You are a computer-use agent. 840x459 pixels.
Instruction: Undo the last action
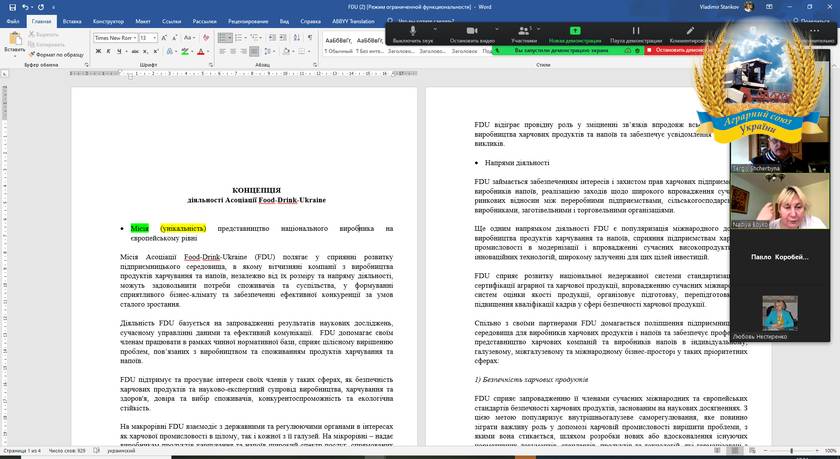pyautogui.click(x=25, y=7)
